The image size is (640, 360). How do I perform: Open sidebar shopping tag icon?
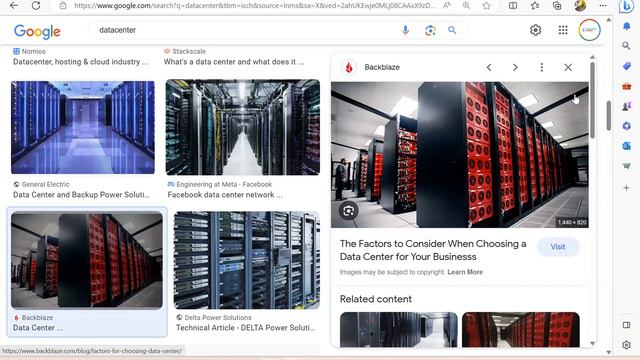point(627,66)
